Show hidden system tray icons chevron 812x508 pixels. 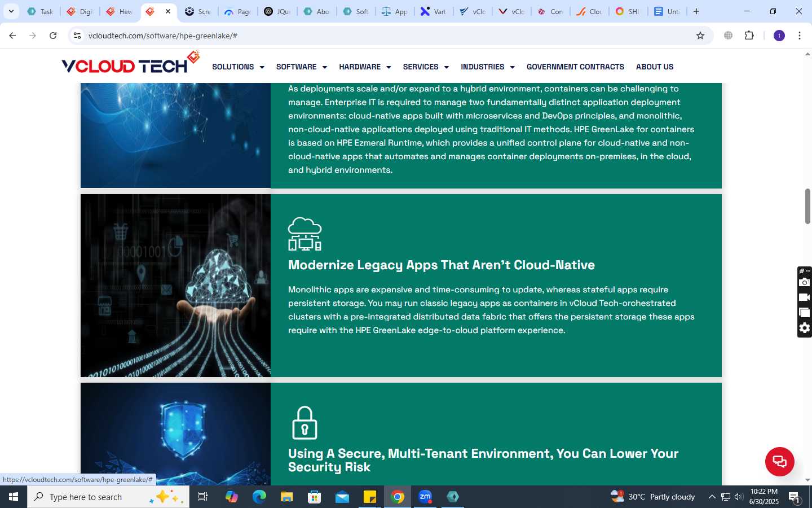pos(712,497)
